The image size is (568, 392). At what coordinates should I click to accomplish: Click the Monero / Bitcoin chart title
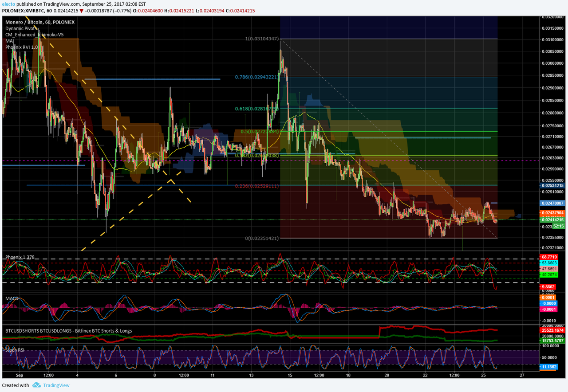(25, 22)
